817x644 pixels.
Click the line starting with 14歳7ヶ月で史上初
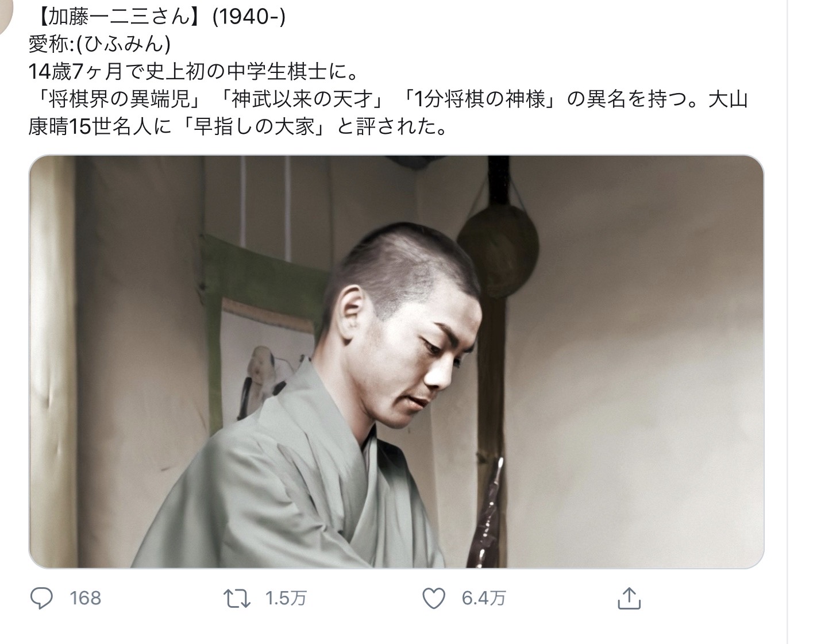pyautogui.click(x=193, y=72)
